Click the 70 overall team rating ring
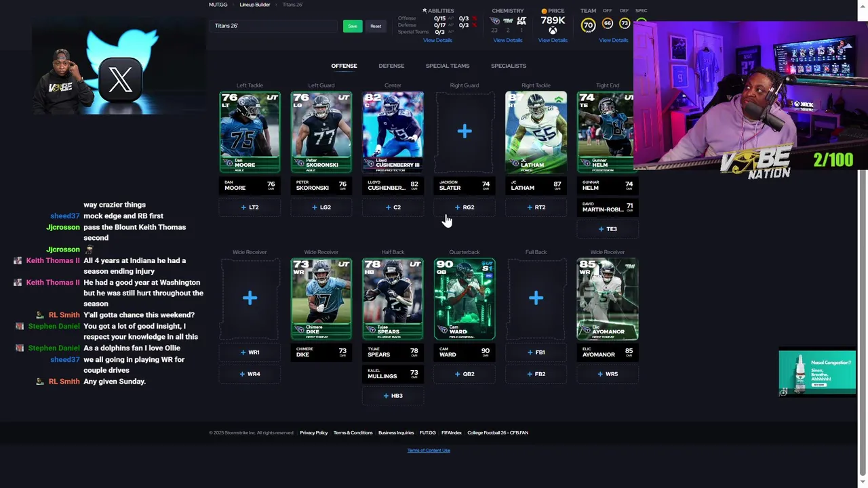 tap(588, 25)
